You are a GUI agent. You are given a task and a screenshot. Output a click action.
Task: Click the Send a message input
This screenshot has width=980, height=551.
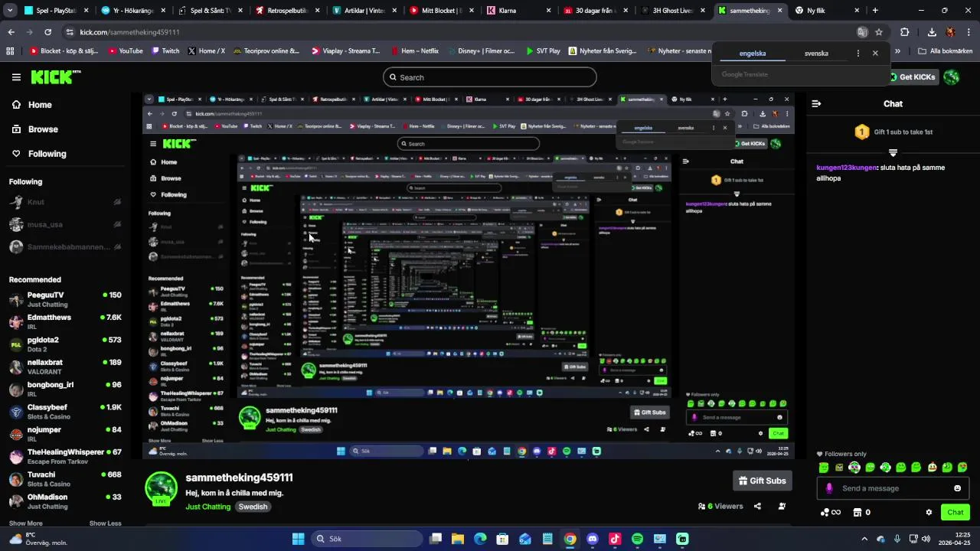click(x=892, y=488)
